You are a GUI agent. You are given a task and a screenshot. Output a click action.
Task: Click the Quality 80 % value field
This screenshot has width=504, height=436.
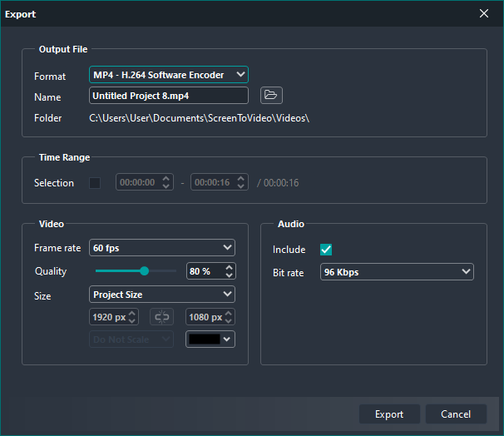click(205, 271)
